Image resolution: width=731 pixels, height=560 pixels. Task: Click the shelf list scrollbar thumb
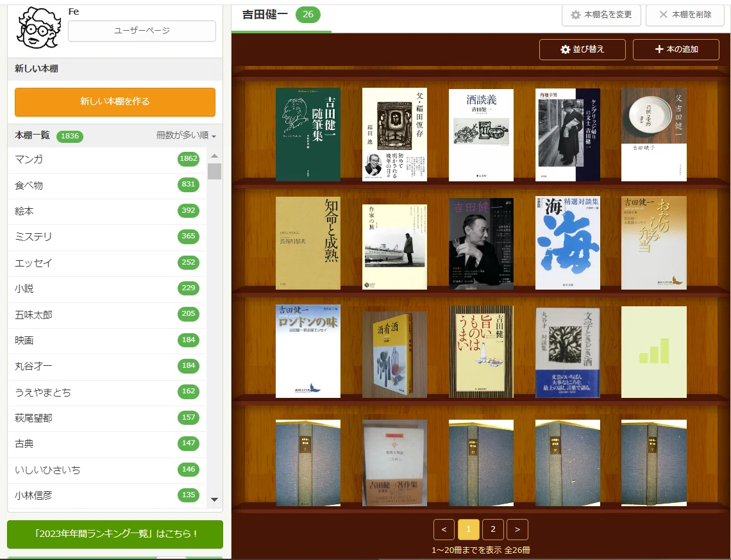tap(214, 171)
